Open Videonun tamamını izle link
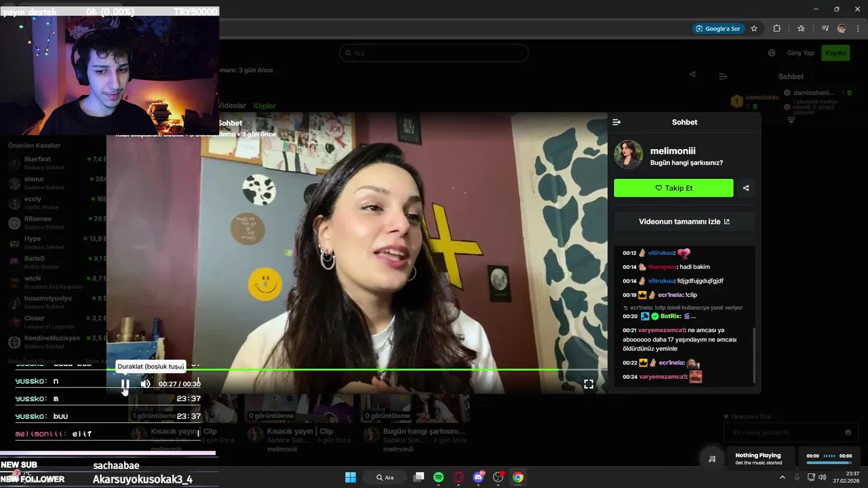This screenshot has height=488, width=868. (684, 222)
